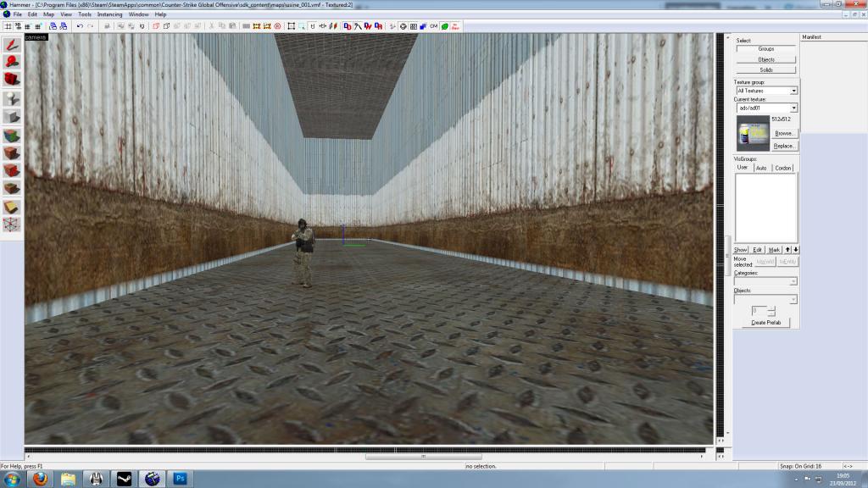Click the current texture preview thumbnail

click(x=753, y=133)
